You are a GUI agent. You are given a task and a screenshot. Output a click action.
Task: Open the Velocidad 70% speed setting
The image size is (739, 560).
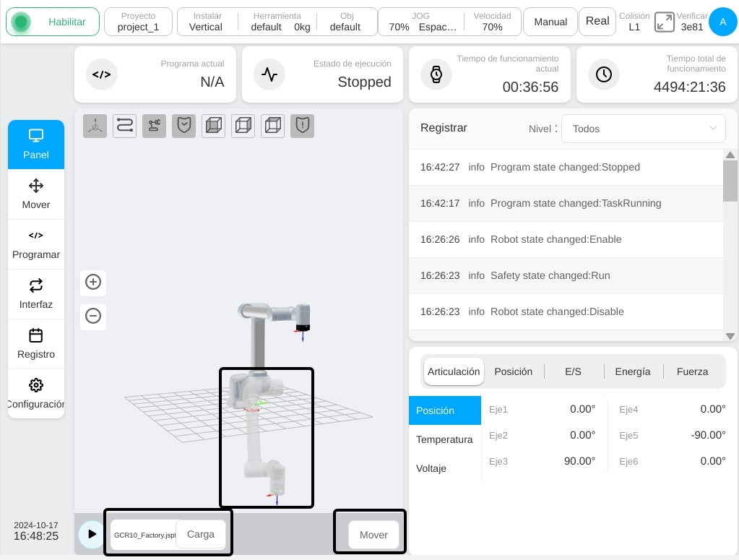pos(492,22)
